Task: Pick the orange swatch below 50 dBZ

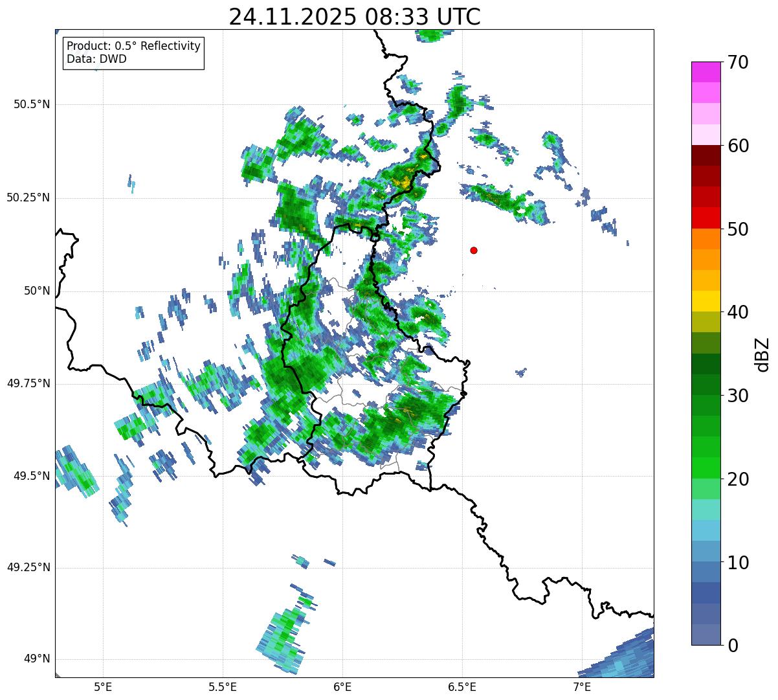Action: (x=706, y=239)
